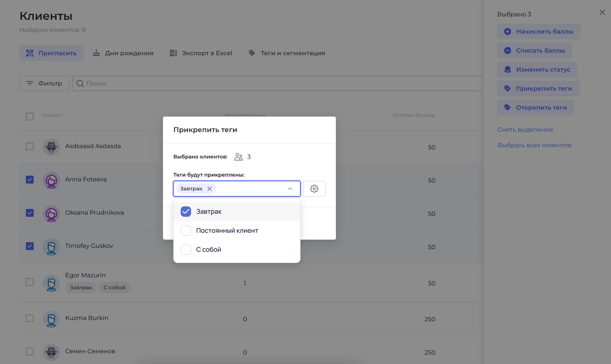This screenshot has height=364, width=611.
Task: Open Дни рождения section
Action: 123,53
